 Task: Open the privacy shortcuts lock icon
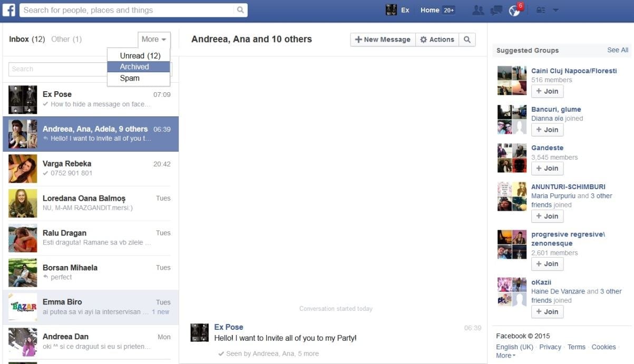coord(541,10)
